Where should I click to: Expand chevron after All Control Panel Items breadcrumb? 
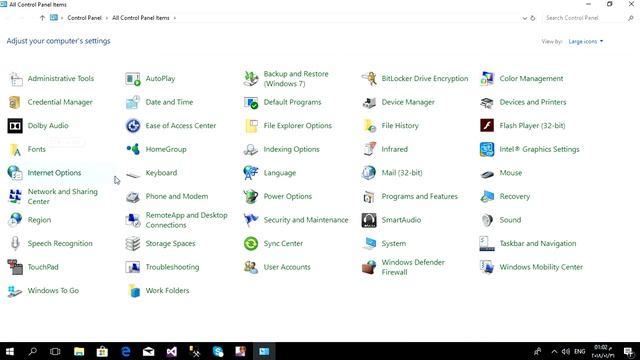[175, 18]
